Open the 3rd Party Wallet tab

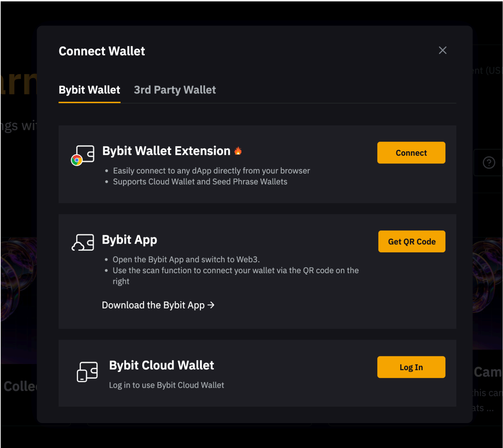pos(175,90)
